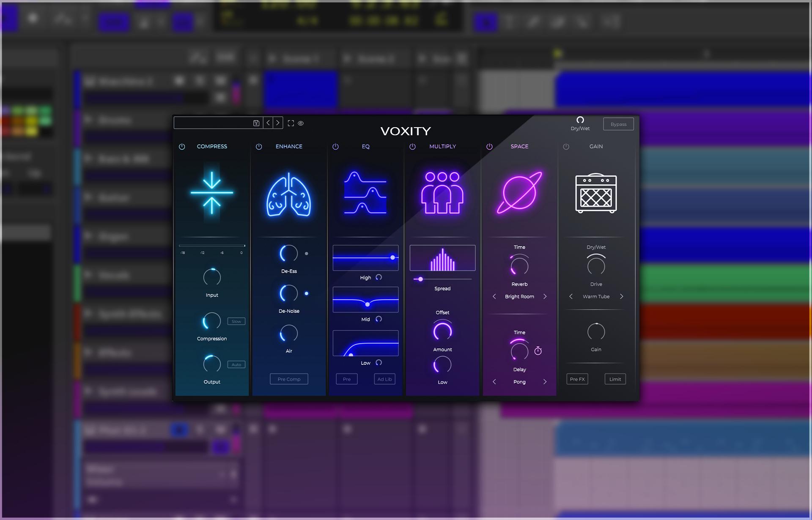Toggle the delay tempo sync stopwatch icon
This screenshot has width=812, height=520.
point(538,351)
